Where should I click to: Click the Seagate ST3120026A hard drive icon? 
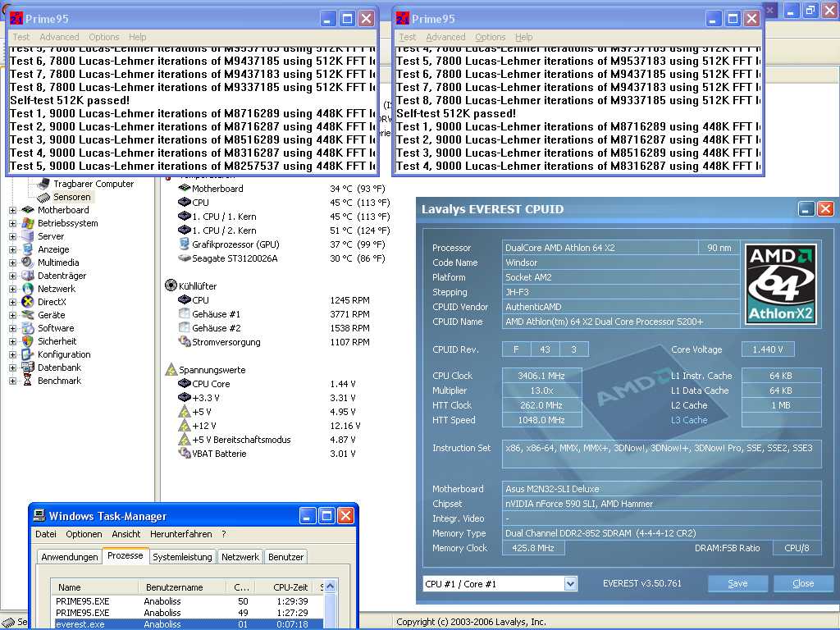[185, 258]
